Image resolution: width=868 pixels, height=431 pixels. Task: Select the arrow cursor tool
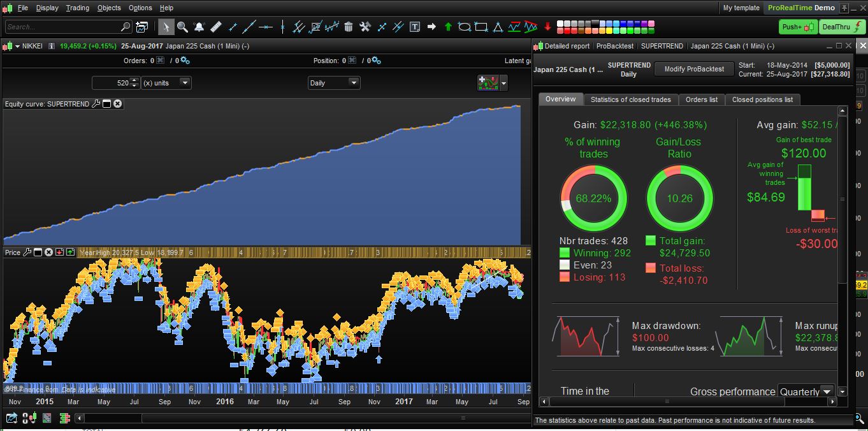(166, 27)
